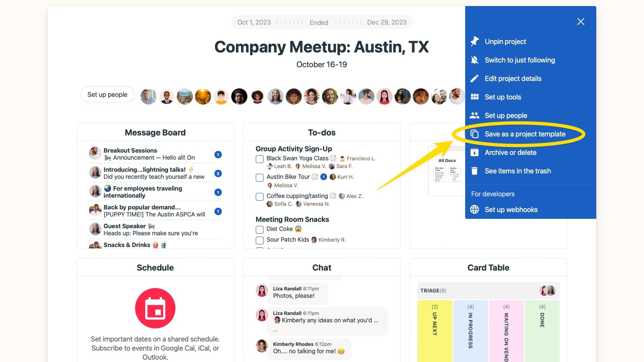644x362 pixels.
Task: Click the globe icon for webhooks
Action: coord(474,209)
